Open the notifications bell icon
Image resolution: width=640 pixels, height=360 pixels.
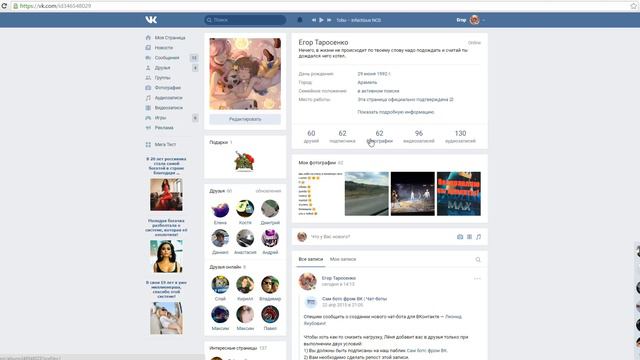(300, 20)
